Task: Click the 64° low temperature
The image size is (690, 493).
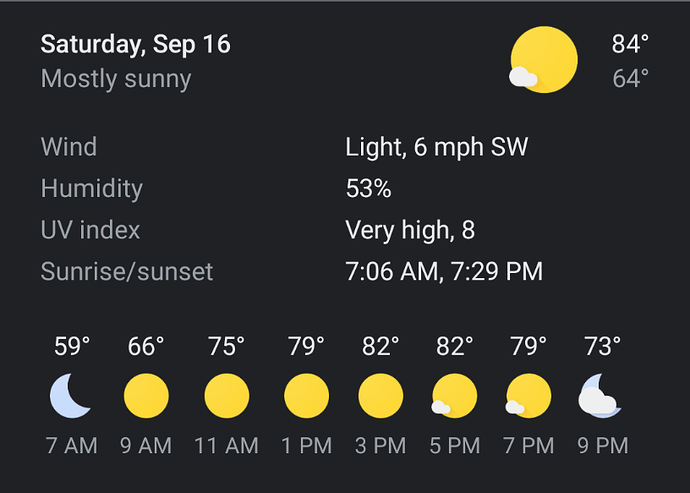Action: pos(630,78)
